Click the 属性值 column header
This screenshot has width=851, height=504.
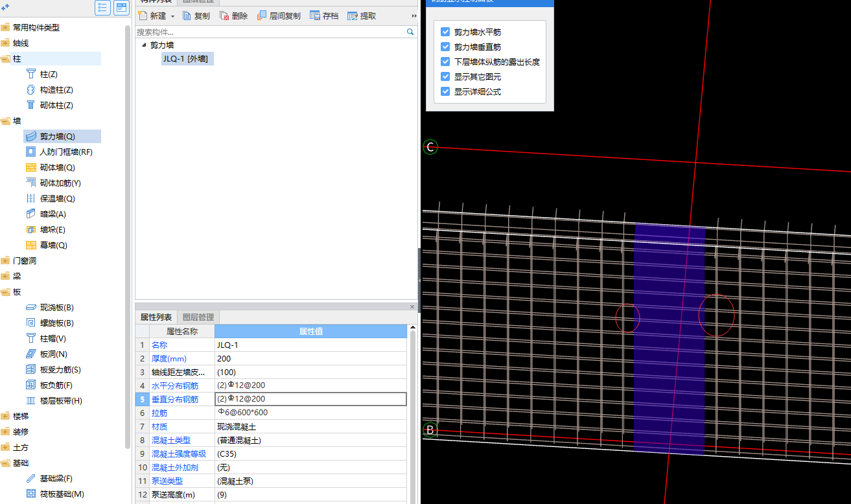click(x=310, y=331)
